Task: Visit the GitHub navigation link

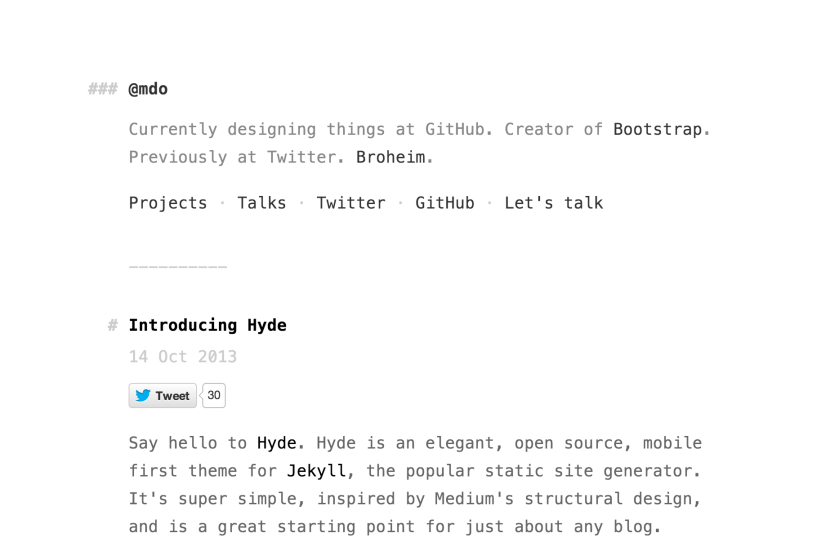Action: coord(445,203)
